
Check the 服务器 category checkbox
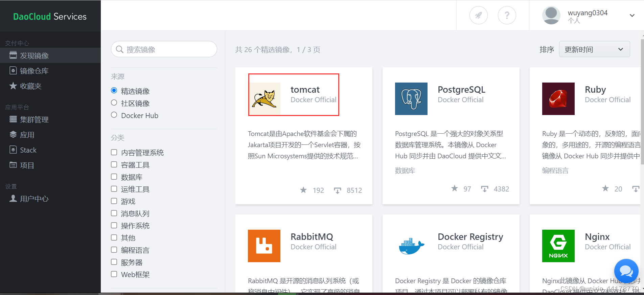[x=114, y=262]
